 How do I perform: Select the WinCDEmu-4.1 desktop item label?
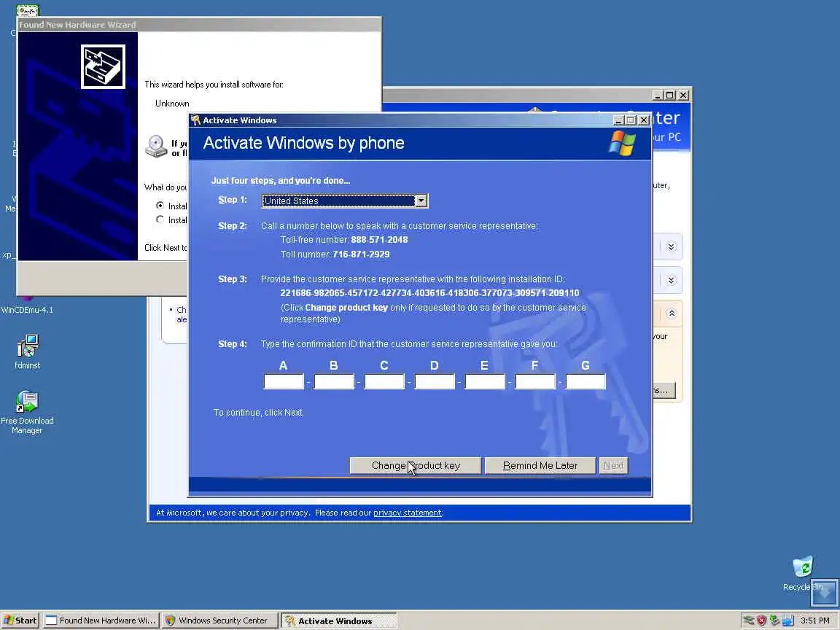(27, 310)
